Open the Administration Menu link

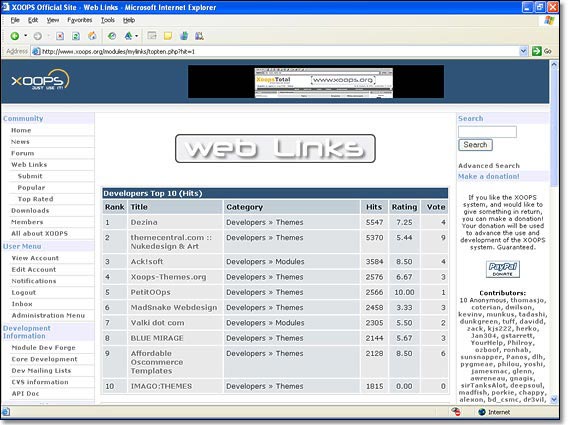coord(48,315)
